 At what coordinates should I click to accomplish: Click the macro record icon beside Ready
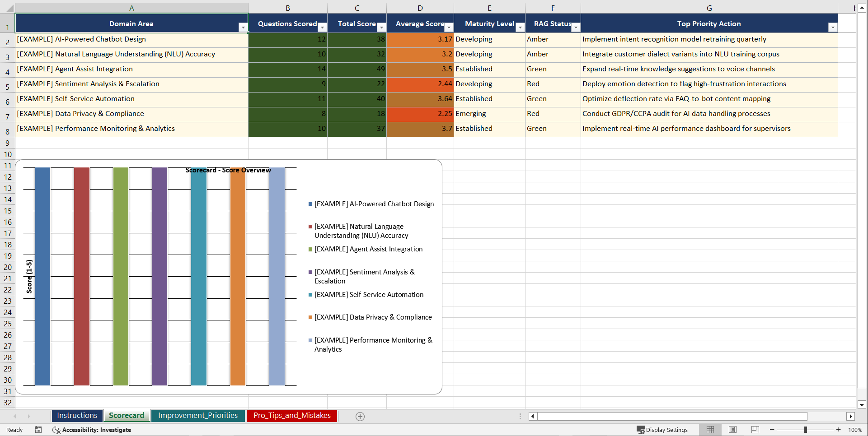pos(38,430)
